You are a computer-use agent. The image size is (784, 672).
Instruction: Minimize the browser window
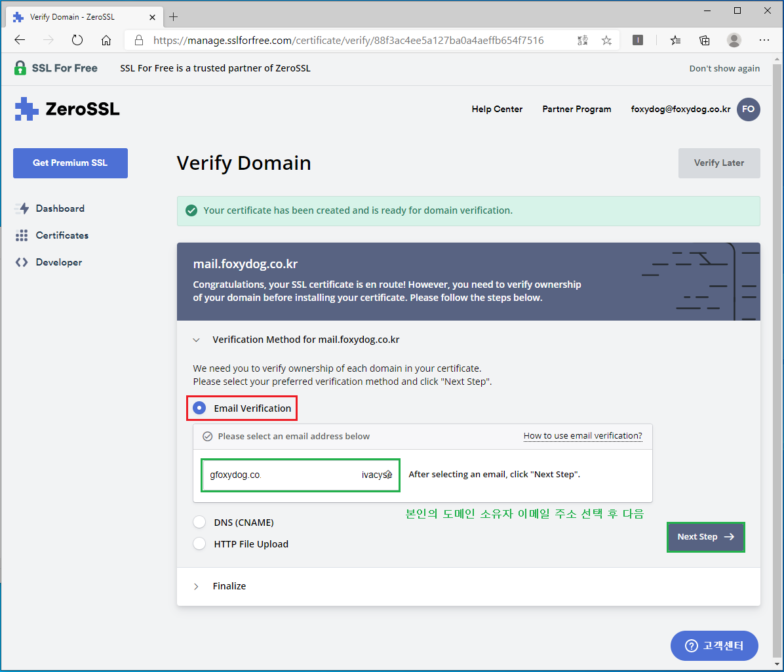tap(707, 10)
